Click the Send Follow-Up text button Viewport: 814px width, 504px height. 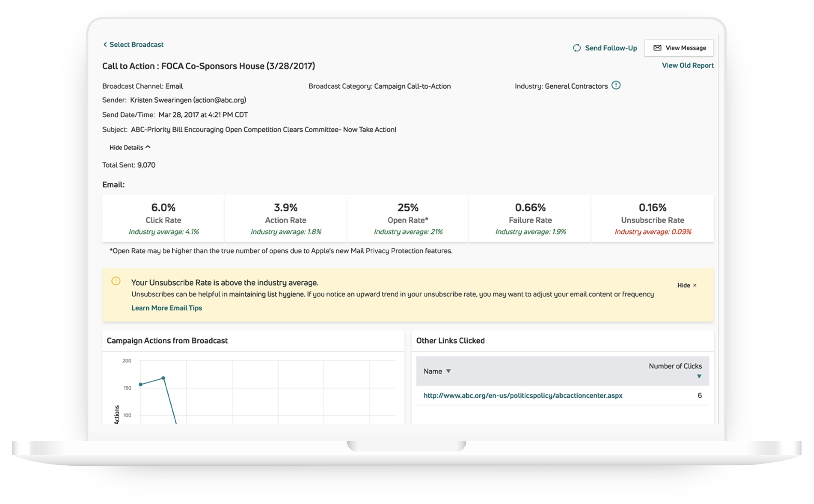coord(611,48)
